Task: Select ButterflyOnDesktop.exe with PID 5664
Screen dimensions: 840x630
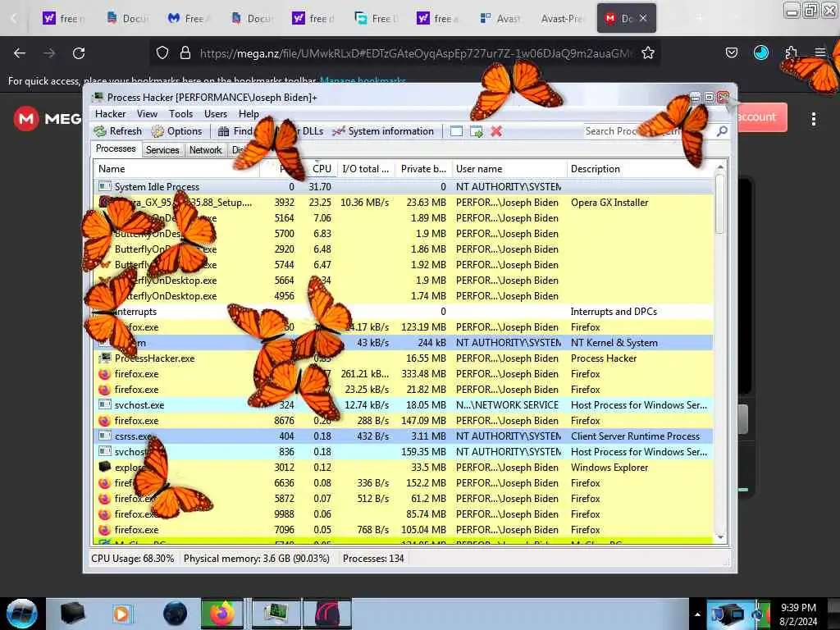Action: coord(404,281)
